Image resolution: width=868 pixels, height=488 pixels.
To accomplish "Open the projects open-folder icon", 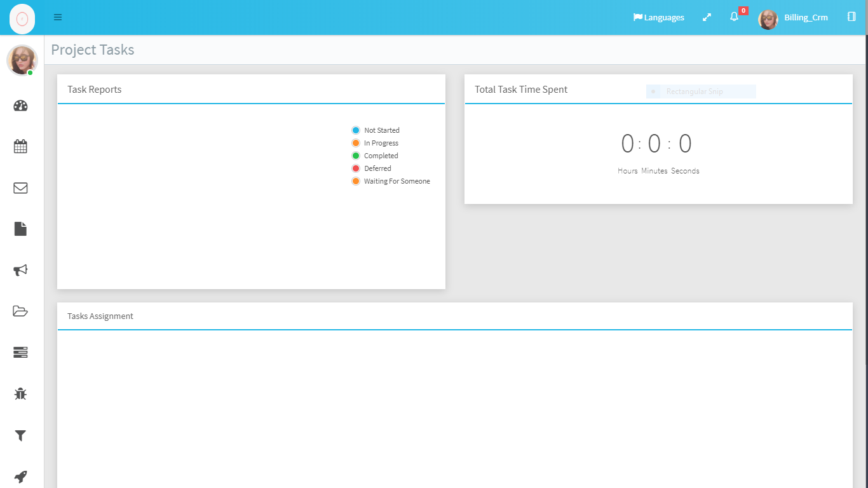I will tap(20, 311).
